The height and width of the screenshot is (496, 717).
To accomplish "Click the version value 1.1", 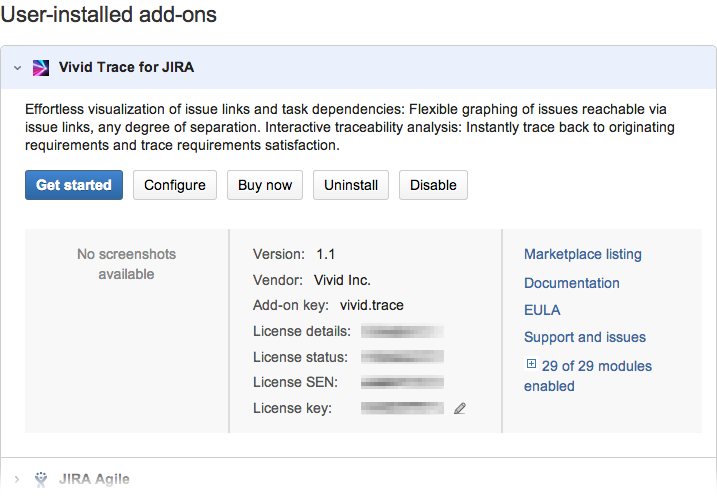I will (326, 254).
